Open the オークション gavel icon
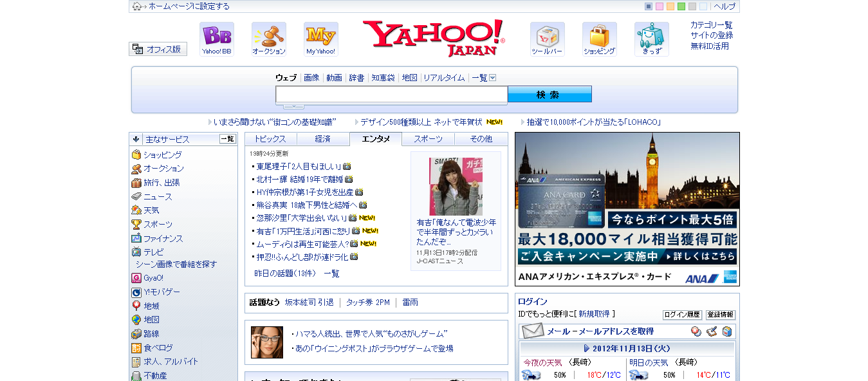Viewport: 868px width, 381px height. coord(269,39)
